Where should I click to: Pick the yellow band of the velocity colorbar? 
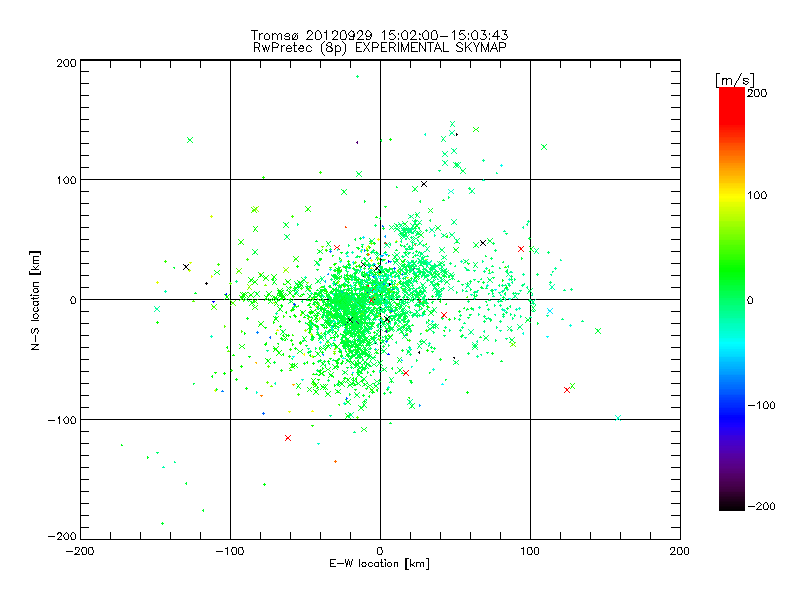coord(732,196)
